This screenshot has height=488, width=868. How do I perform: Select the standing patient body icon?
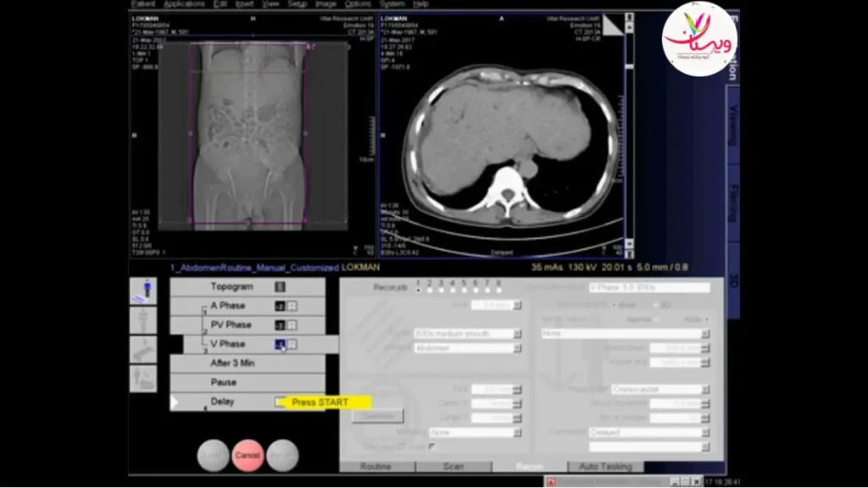(142, 320)
